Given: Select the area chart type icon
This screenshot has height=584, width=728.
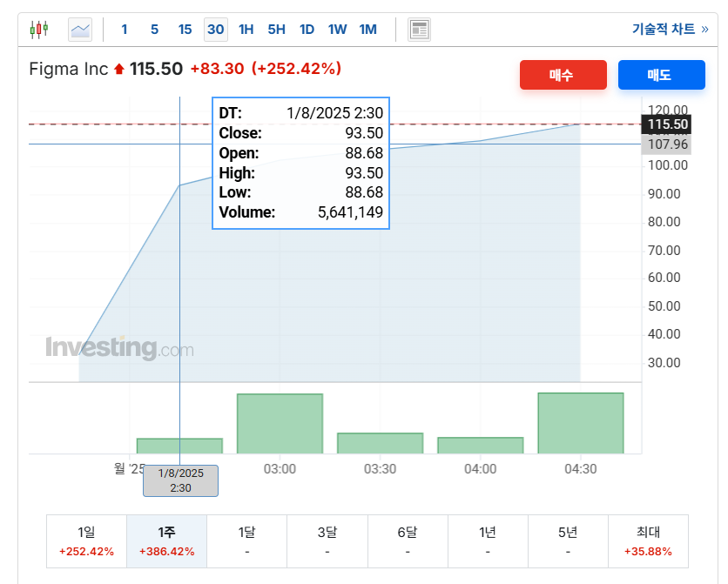Looking at the screenshot, I should (80, 30).
